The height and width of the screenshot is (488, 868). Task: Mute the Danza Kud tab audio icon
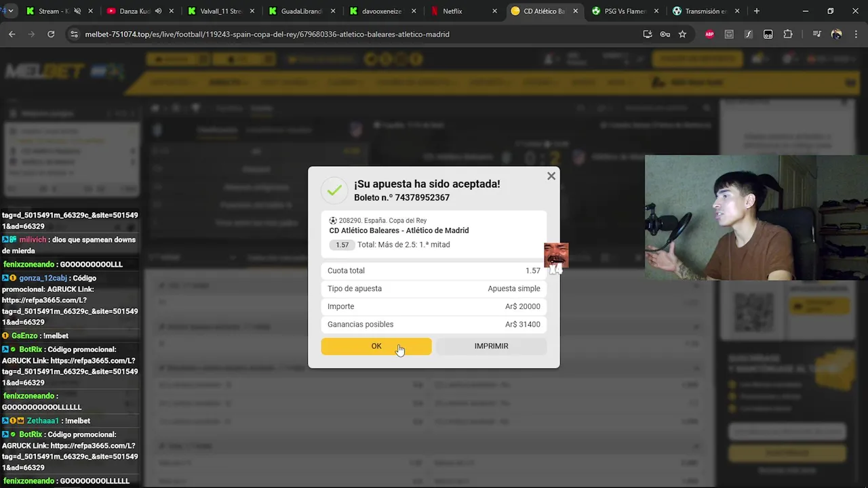coord(158,11)
